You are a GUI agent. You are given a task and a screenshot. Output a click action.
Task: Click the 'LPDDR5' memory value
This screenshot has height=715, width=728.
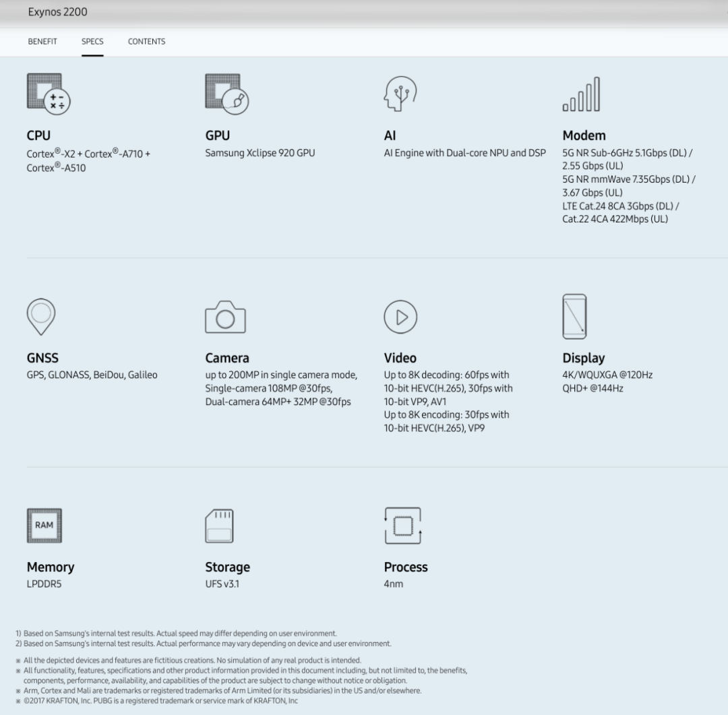[44, 584]
